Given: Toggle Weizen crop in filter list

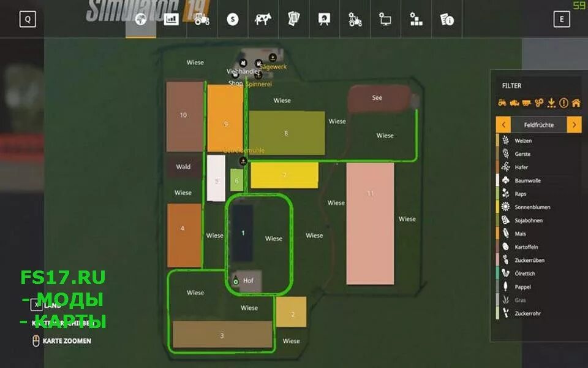Looking at the screenshot, I should tap(539, 140).
